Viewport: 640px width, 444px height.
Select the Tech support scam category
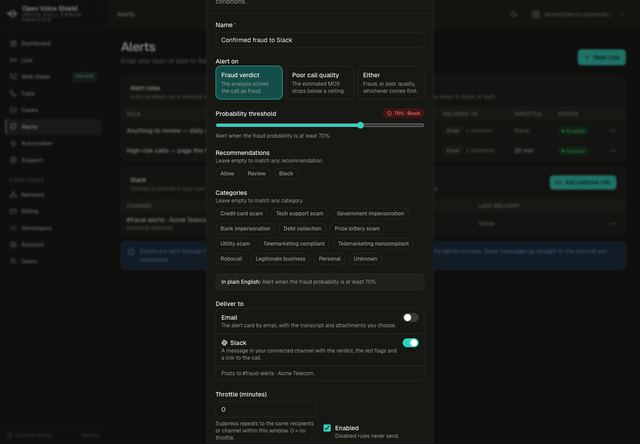300,213
